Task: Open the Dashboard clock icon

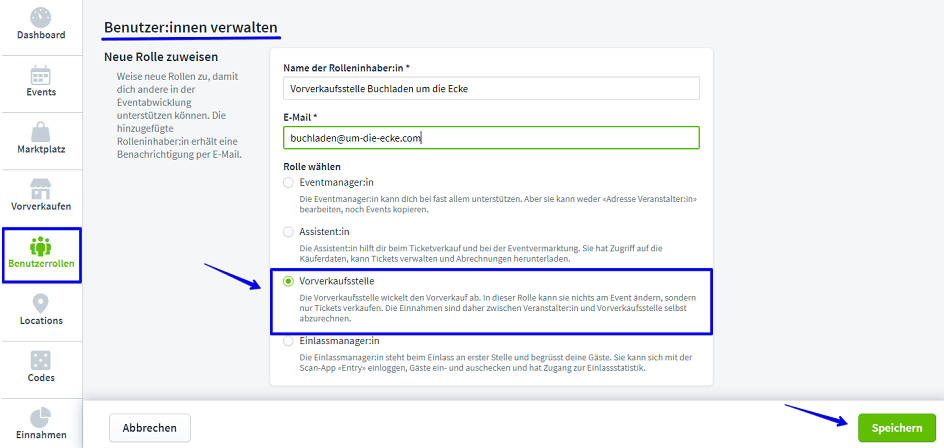Action: (x=41, y=17)
